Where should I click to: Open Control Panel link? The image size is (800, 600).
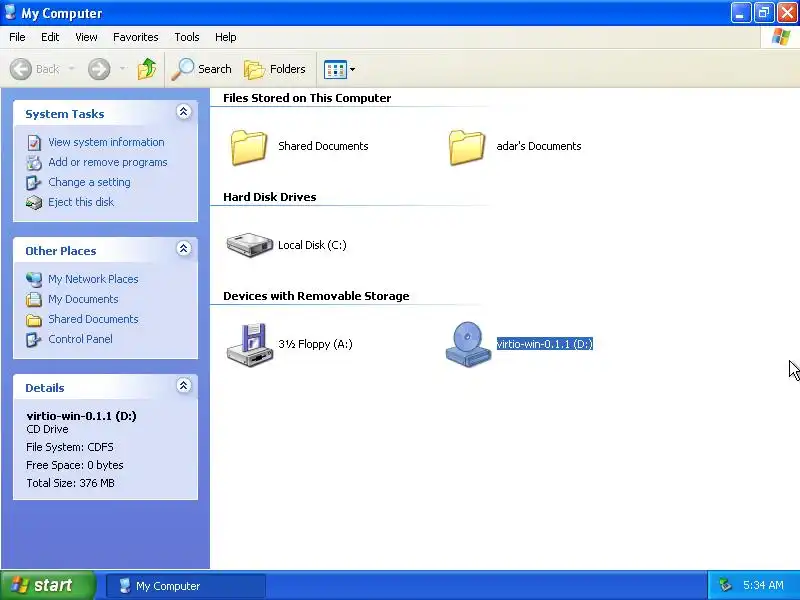pos(80,339)
